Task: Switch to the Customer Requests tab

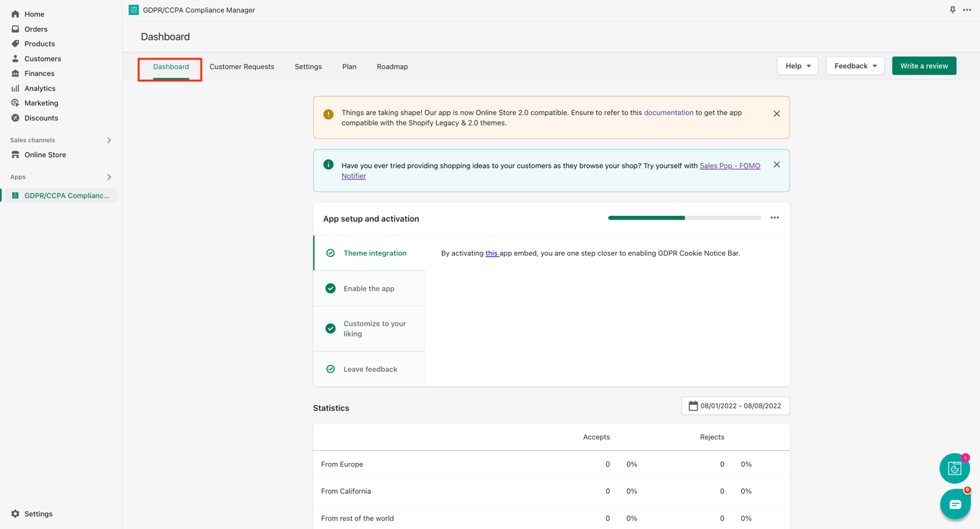Action: click(242, 67)
